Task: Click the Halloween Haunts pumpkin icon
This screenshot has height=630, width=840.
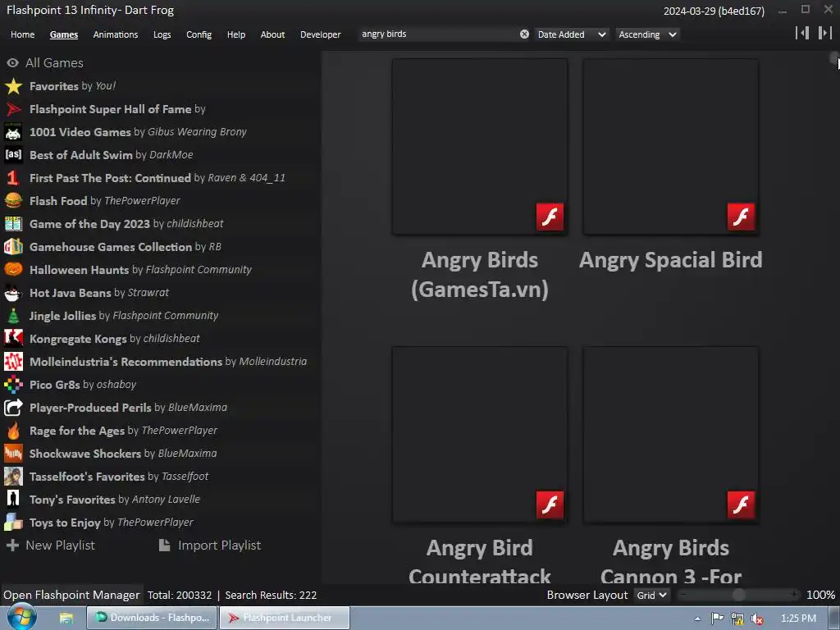Action: click(13, 269)
